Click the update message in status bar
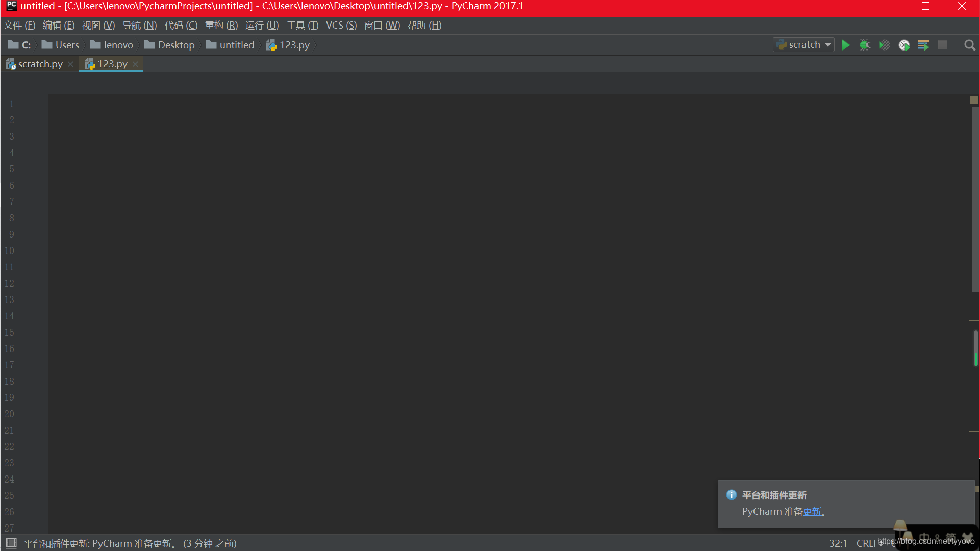Image resolution: width=980 pixels, height=551 pixels. (130, 543)
